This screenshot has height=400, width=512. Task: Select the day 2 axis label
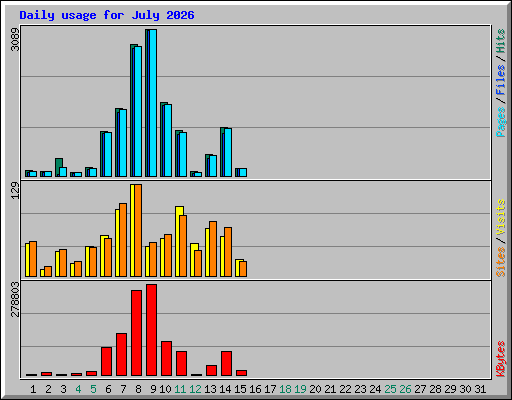pos(48,389)
